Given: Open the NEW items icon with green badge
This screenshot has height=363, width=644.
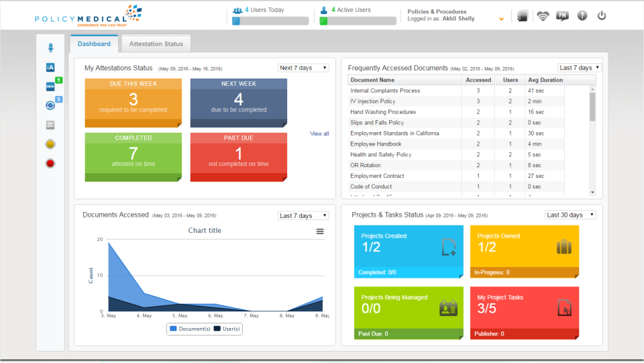Looking at the screenshot, I should click(50, 86).
